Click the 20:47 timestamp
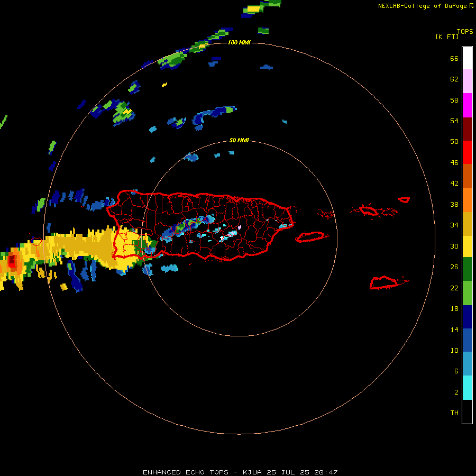The image size is (476, 476). pos(326,472)
